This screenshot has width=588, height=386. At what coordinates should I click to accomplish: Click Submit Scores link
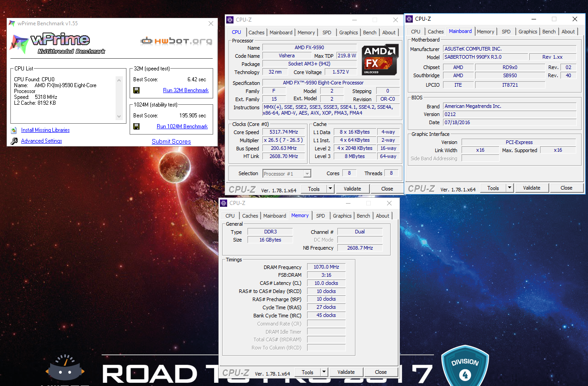click(171, 141)
